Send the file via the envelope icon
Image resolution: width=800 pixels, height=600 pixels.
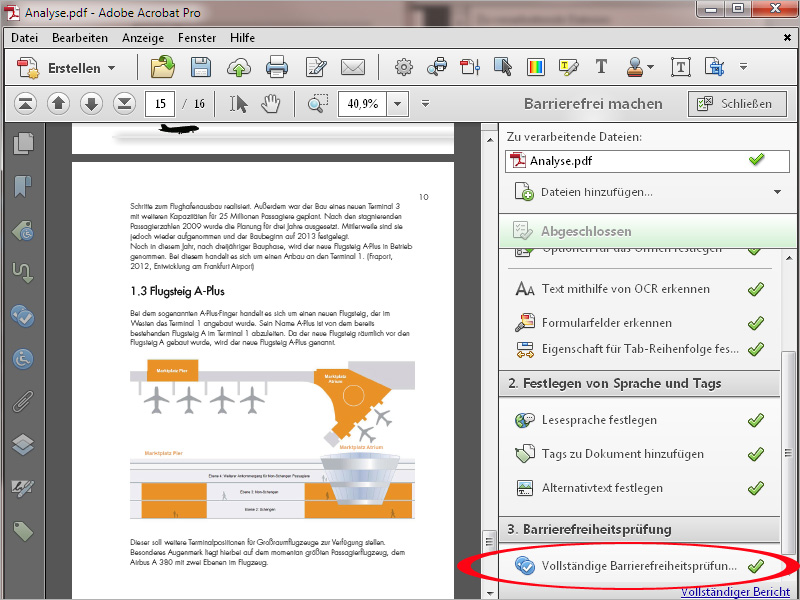point(353,67)
